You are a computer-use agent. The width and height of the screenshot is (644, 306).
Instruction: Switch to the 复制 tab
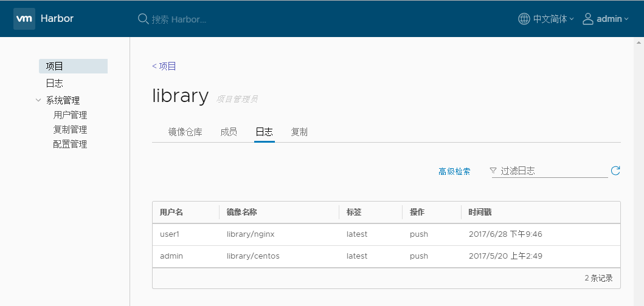(x=299, y=132)
